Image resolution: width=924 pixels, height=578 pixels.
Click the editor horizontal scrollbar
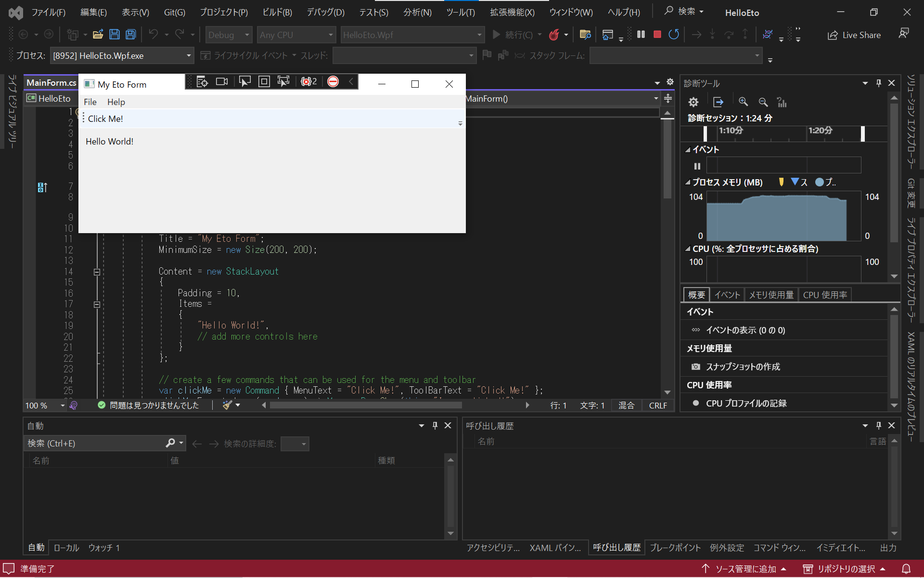coord(366,406)
